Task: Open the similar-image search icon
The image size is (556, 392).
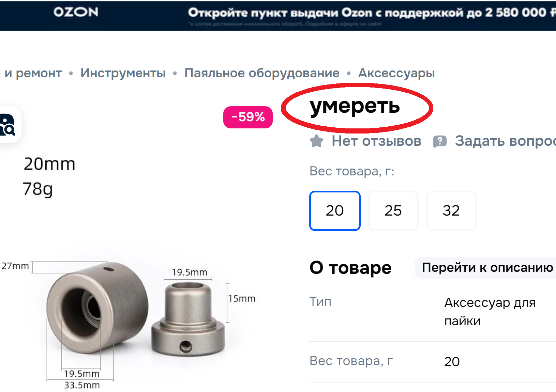Action: [x=7, y=125]
